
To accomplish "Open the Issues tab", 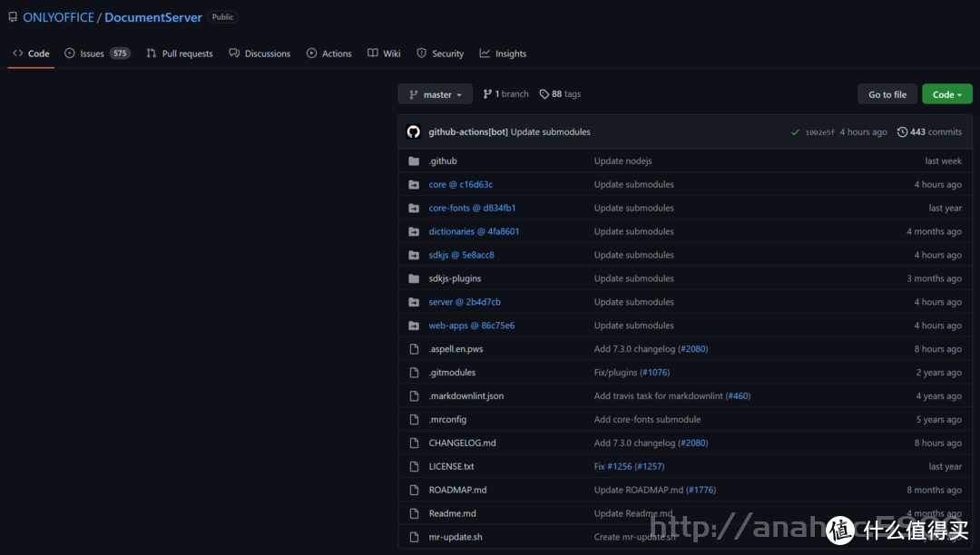I will pos(97,54).
